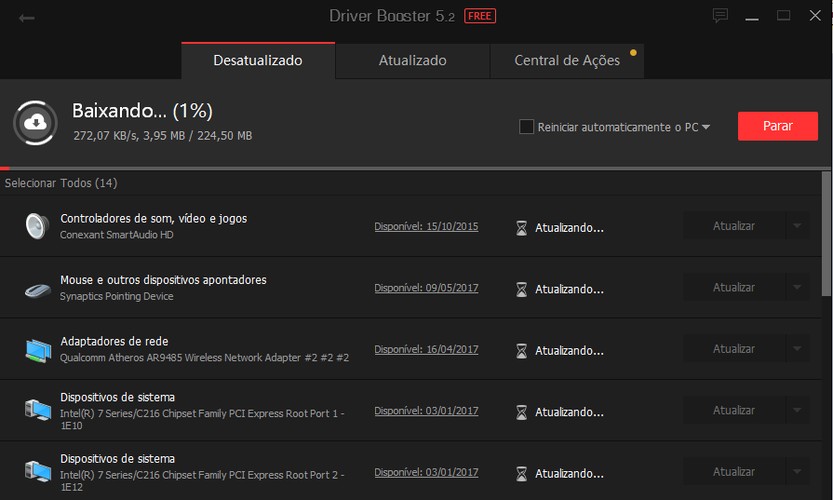Open the Central de Ações tab
The height and width of the screenshot is (500, 833).
tap(567, 61)
